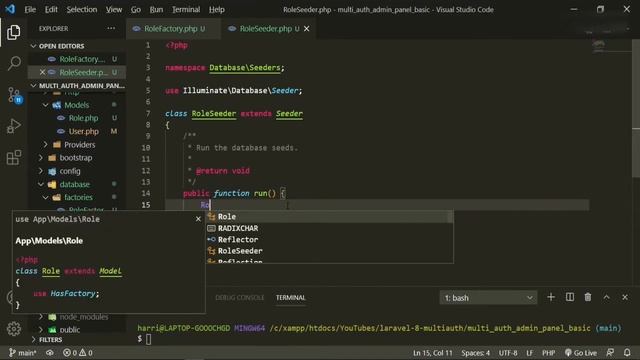Screen dimensions: 640x360
Task: Open Source Control view
Action: click(14, 95)
